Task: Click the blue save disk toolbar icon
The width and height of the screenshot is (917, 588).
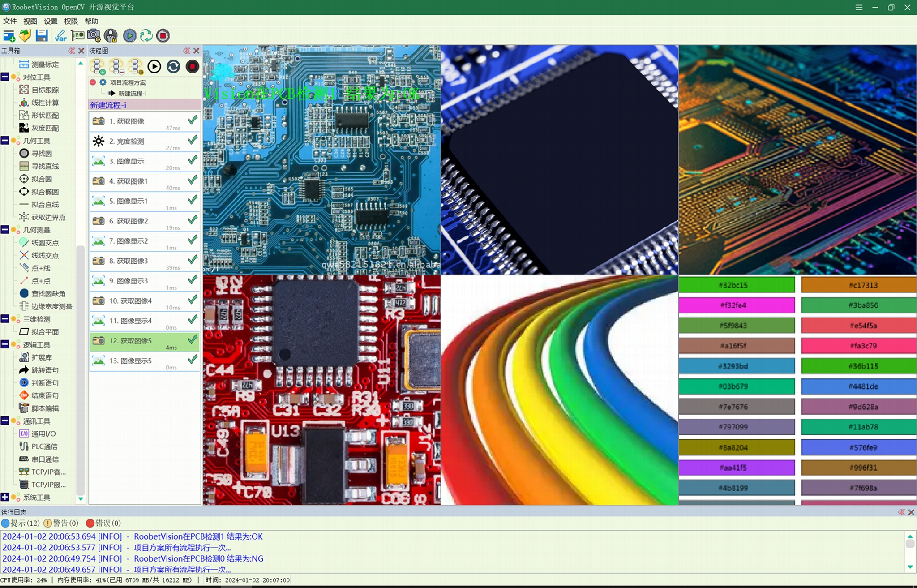Action: click(42, 35)
